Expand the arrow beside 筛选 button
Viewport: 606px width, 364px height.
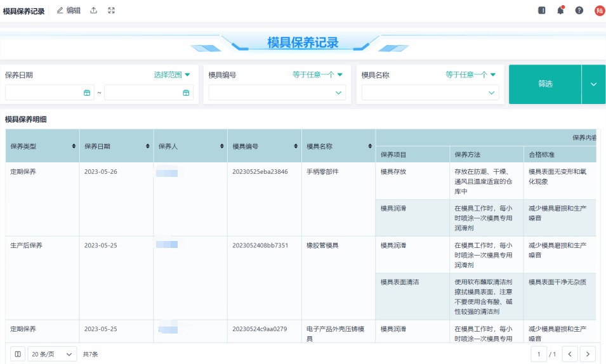pos(593,84)
